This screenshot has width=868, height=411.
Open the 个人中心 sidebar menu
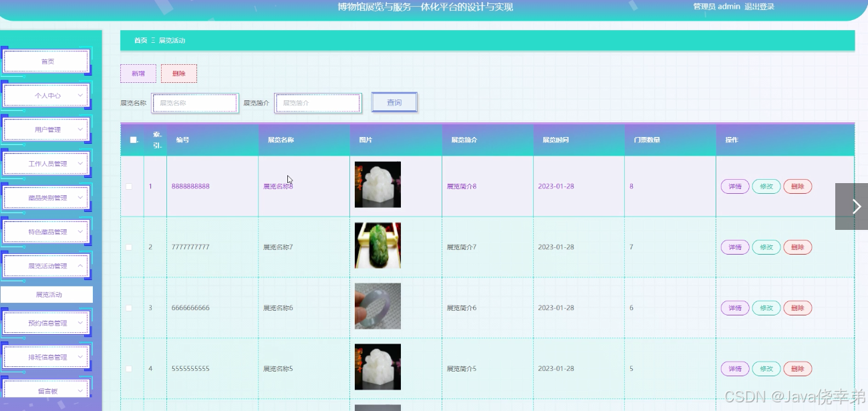pyautogui.click(x=47, y=96)
